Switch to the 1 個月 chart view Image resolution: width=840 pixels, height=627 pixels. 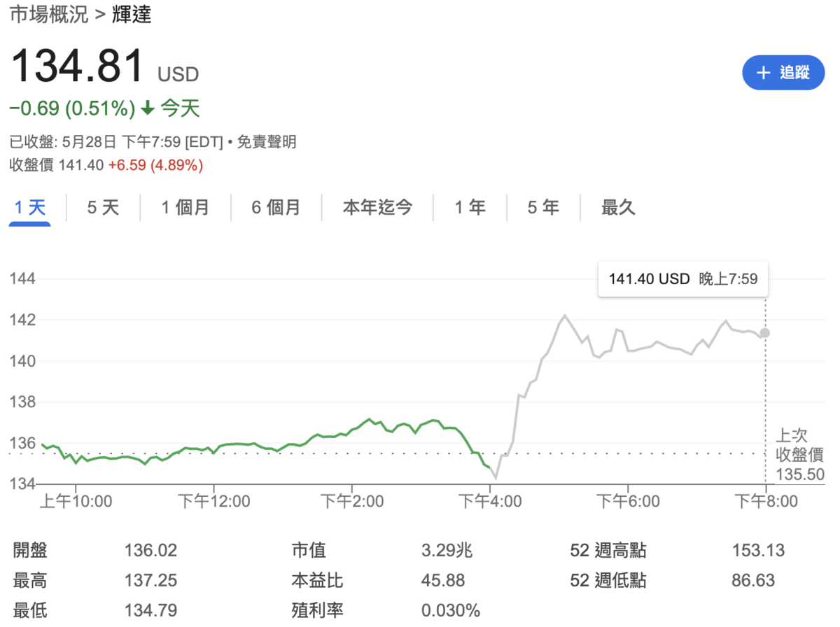(184, 207)
